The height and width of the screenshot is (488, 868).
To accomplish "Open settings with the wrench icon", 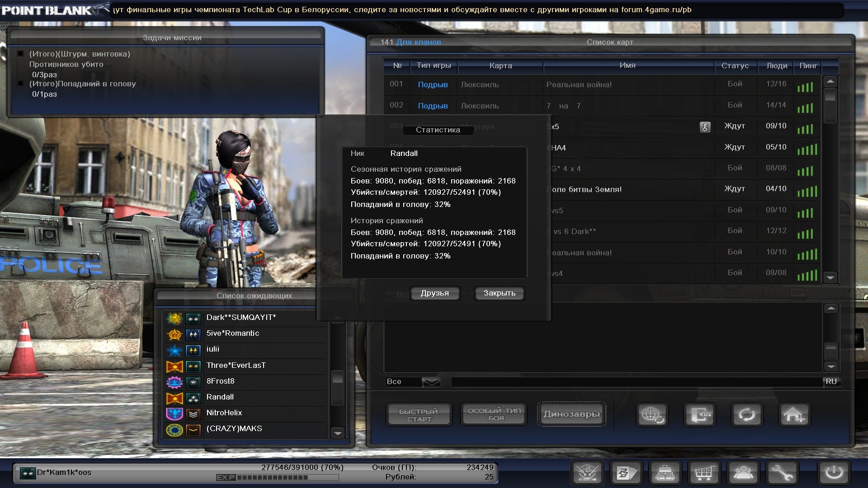I will [782, 473].
